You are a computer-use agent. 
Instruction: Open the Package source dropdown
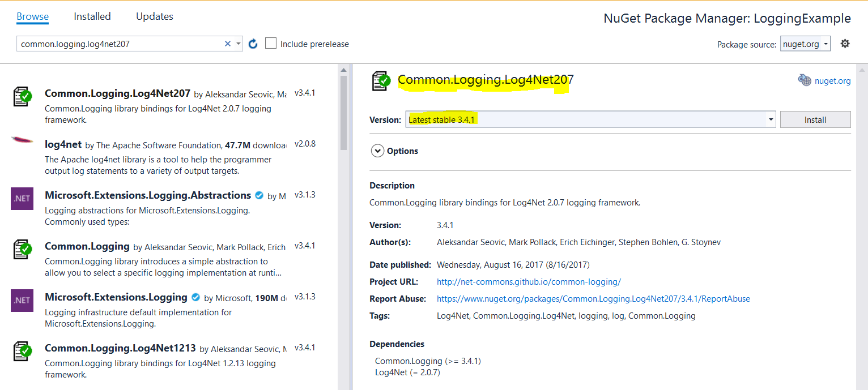(805, 43)
